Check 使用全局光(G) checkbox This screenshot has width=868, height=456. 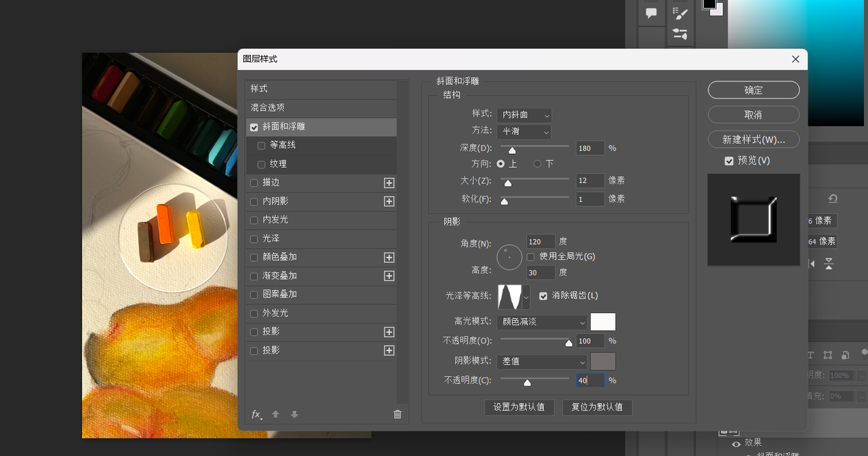pos(531,257)
